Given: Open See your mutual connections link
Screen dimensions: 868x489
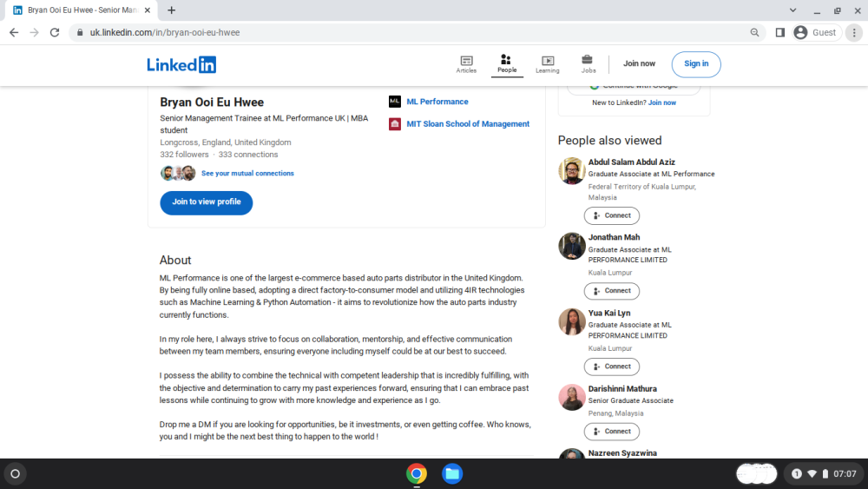Looking at the screenshot, I should 247,174.
